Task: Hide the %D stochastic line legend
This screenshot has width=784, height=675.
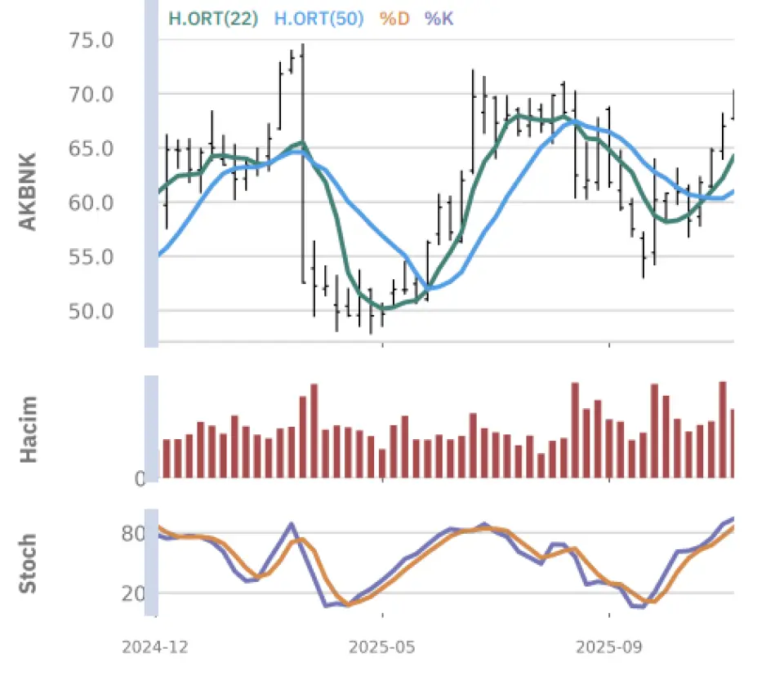Action: [x=394, y=18]
